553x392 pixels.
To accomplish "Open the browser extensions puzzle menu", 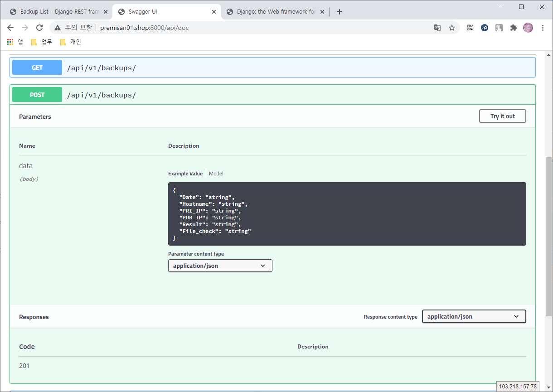I will tap(514, 28).
